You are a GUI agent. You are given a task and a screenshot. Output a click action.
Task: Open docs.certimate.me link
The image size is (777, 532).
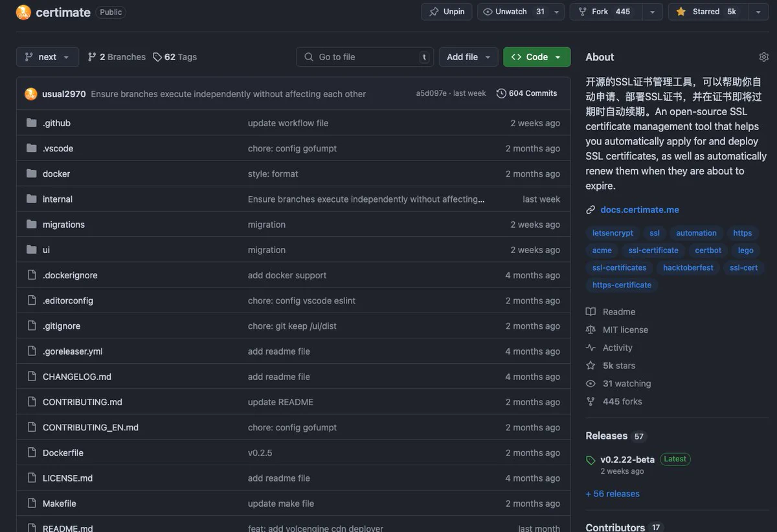click(x=640, y=210)
